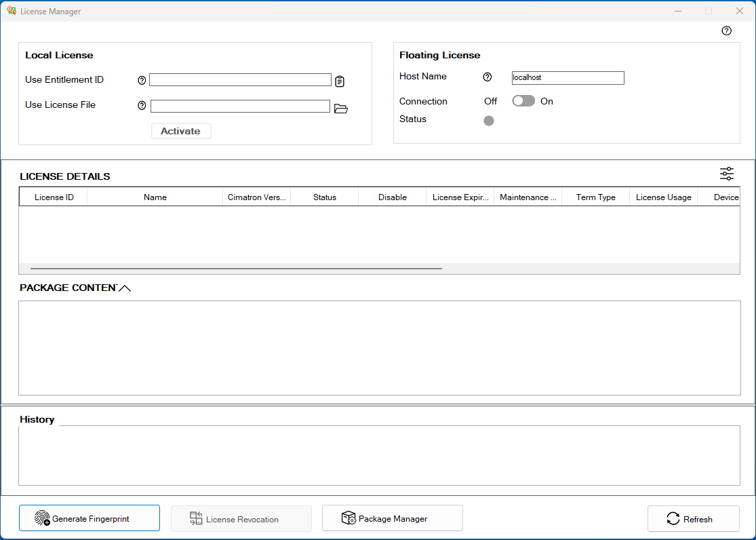Click the Host Name field containing localhost

tap(568, 78)
